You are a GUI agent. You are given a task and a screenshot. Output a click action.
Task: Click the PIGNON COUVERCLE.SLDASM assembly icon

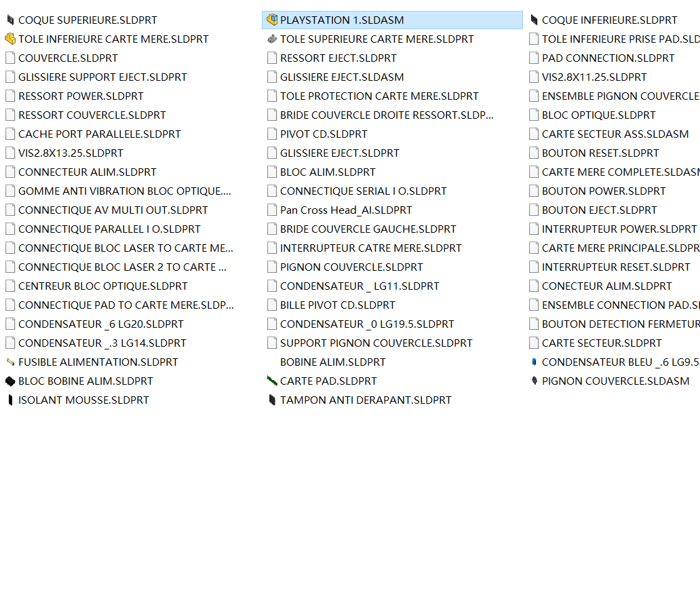click(x=534, y=381)
